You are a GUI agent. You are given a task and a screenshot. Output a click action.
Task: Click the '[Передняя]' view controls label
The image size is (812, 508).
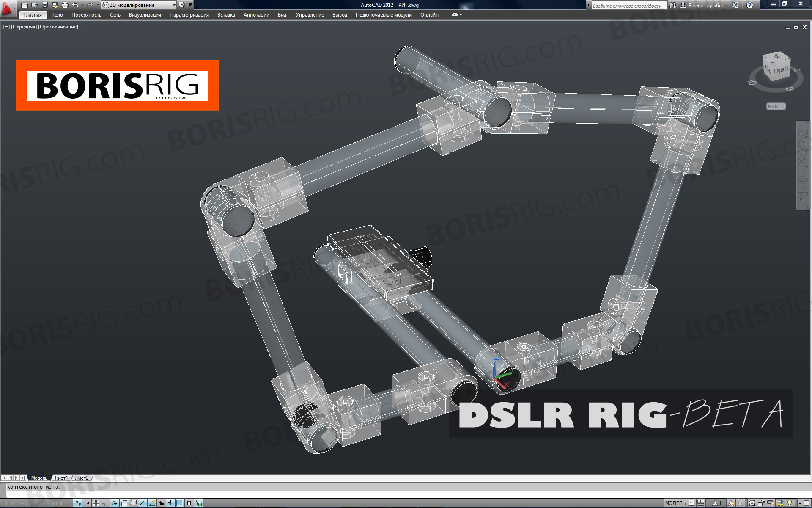(24, 27)
